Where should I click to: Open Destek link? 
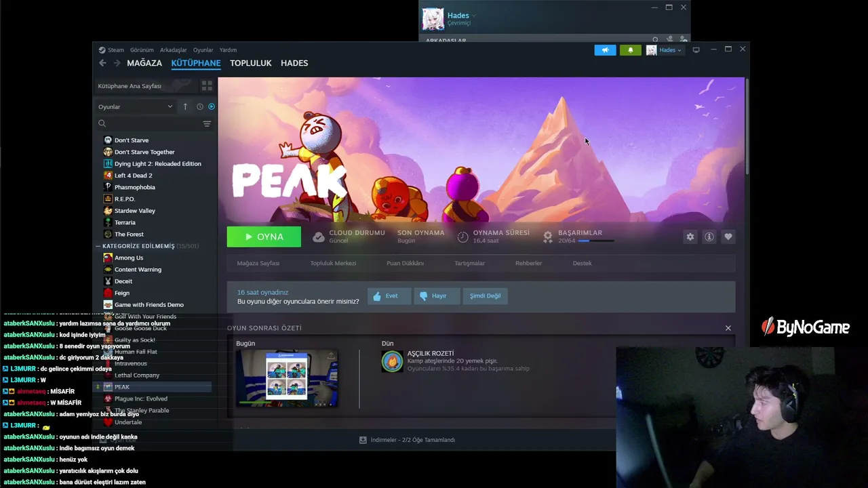[582, 263]
